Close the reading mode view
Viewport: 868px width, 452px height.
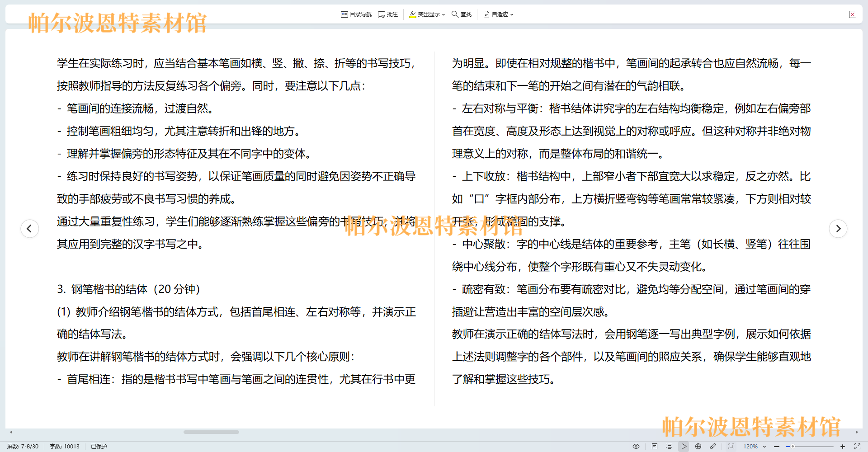(853, 14)
